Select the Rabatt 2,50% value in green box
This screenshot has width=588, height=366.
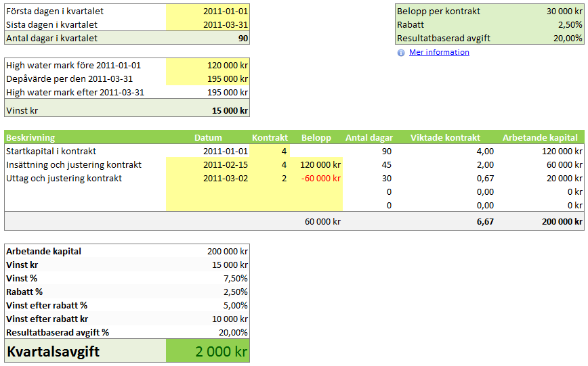point(570,25)
